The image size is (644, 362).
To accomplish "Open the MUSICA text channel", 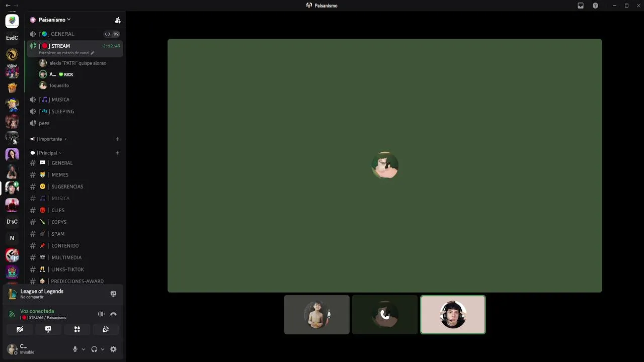I will coord(74,199).
